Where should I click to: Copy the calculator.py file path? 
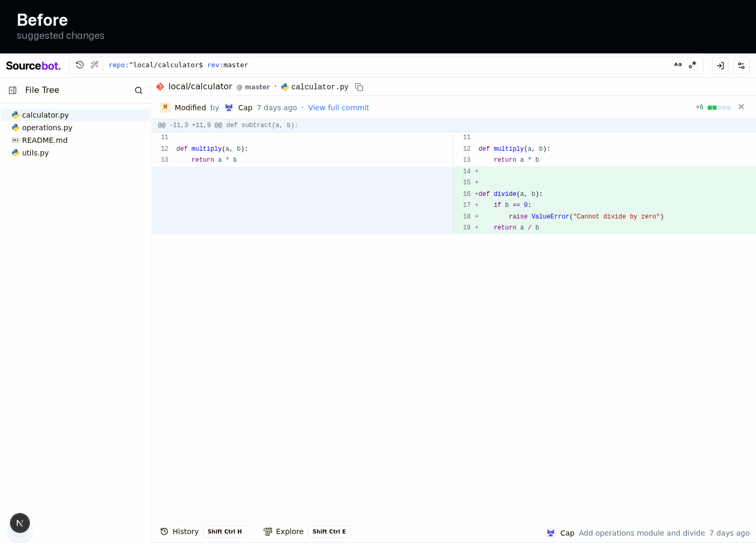(359, 87)
